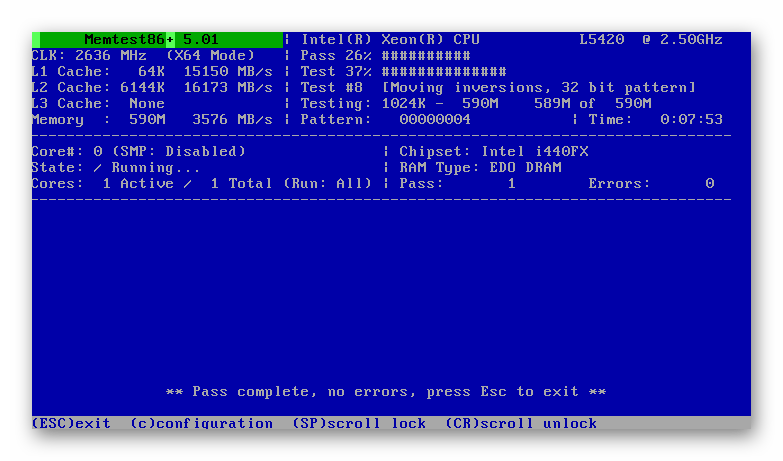The height and width of the screenshot is (461, 783).
Task: Click the Test progress bar of hashes
Action: coord(444,71)
